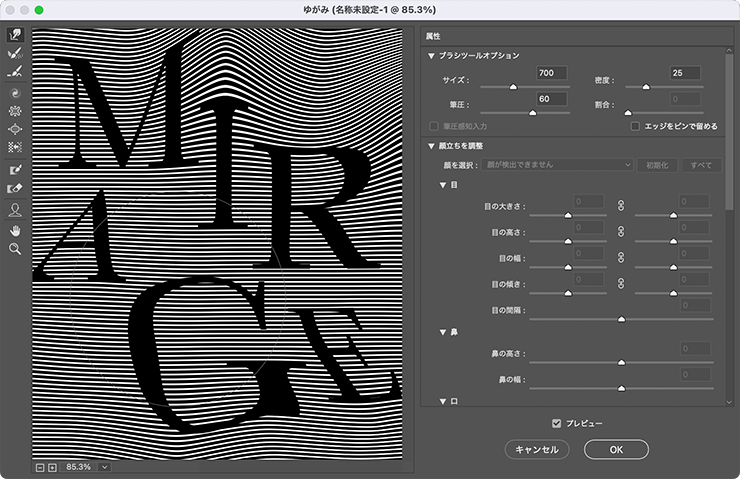Select the Hand tool
This screenshot has width=740, height=479.
15,229
